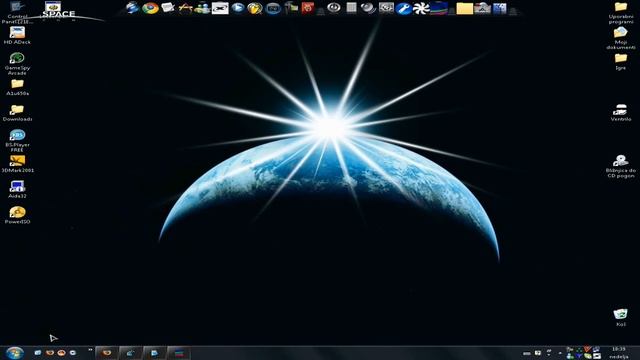Open the taskbar clock showing nedelja

pos(619,353)
